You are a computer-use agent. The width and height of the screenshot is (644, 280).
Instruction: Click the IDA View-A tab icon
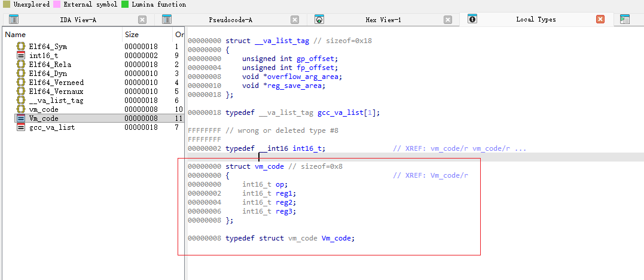14,19
